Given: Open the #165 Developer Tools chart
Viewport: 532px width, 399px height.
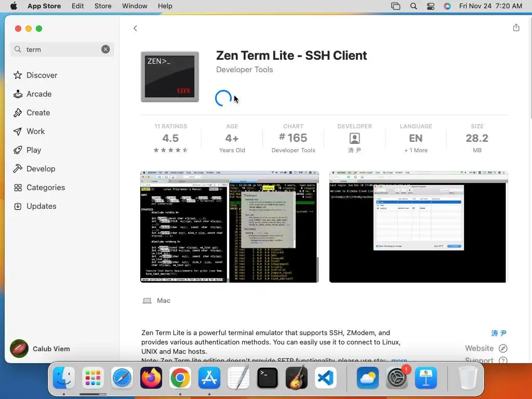Looking at the screenshot, I should click(x=293, y=138).
